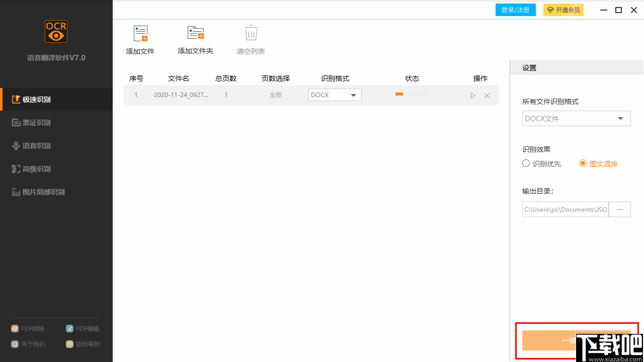The width and height of the screenshot is (644, 362).
Task: Open the DOCX format dropdown in the file row
Action: [x=335, y=95]
